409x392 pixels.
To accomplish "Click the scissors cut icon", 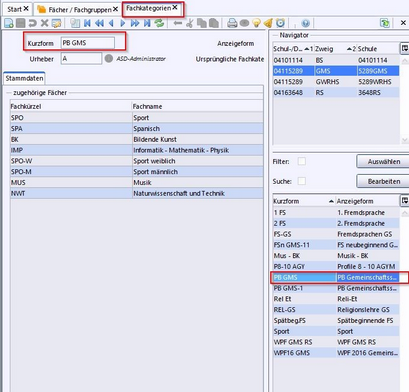I will [190, 23].
